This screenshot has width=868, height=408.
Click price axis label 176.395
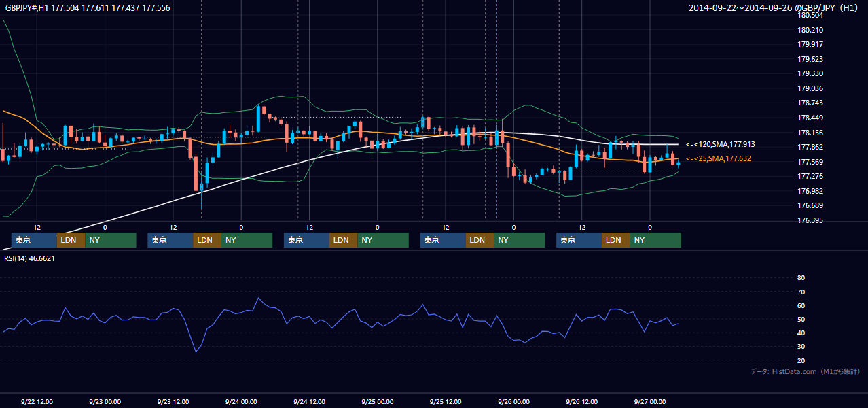pos(810,220)
